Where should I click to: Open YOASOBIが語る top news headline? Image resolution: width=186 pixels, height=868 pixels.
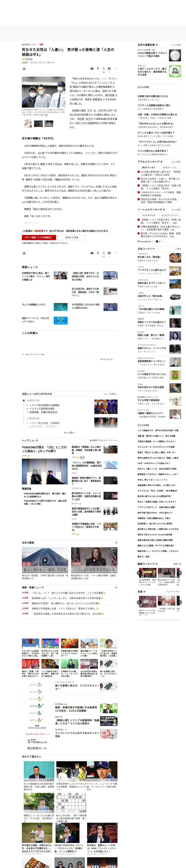pos(44,449)
